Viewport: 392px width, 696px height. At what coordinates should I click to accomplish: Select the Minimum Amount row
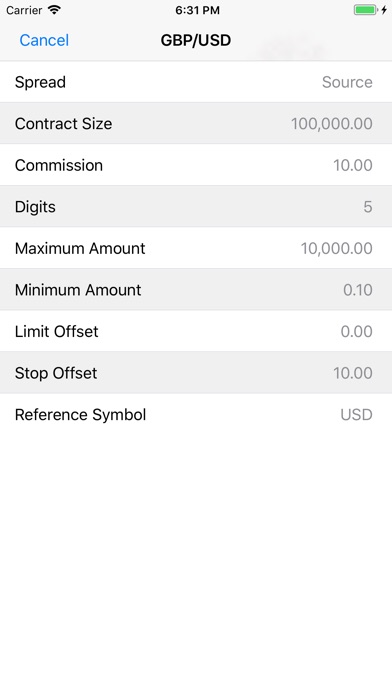196,290
